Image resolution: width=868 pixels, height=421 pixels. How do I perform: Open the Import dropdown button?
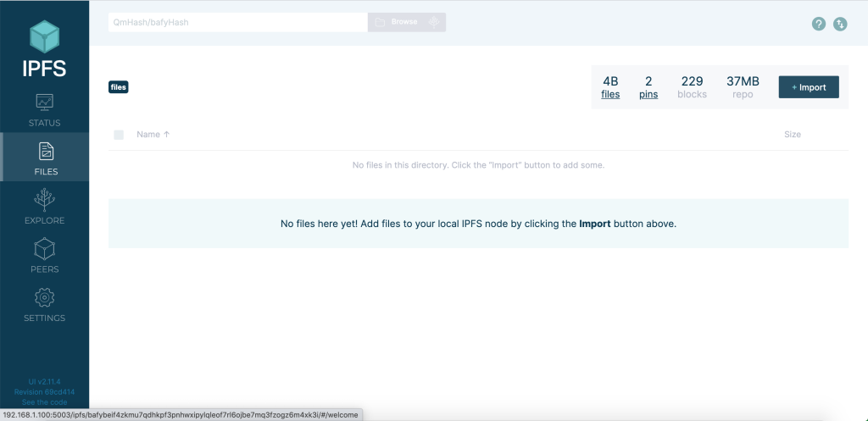808,87
